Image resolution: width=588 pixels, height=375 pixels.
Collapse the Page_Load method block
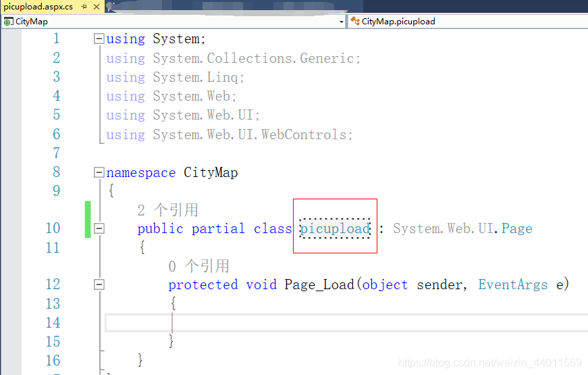pyautogui.click(x=99, y=284)
